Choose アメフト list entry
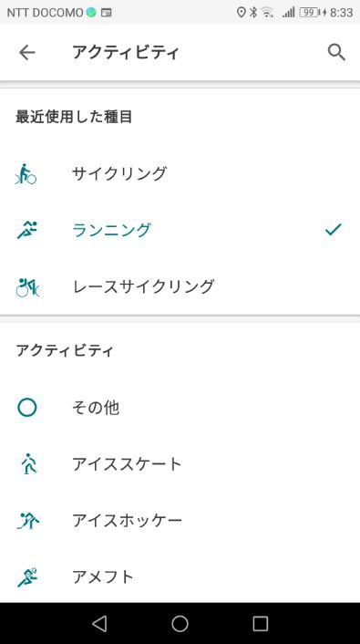 tap(103, 577)
